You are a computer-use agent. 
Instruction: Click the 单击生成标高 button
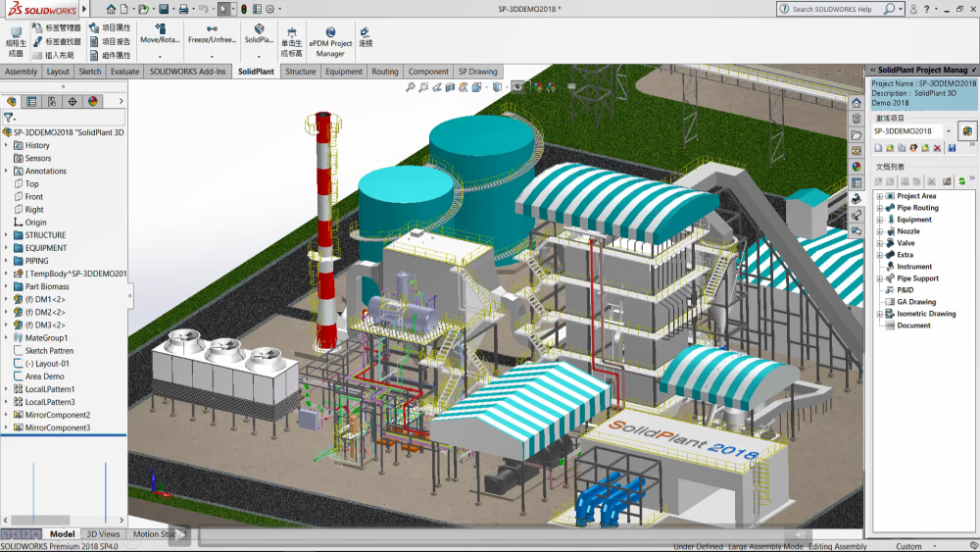(x=291, y=42)
